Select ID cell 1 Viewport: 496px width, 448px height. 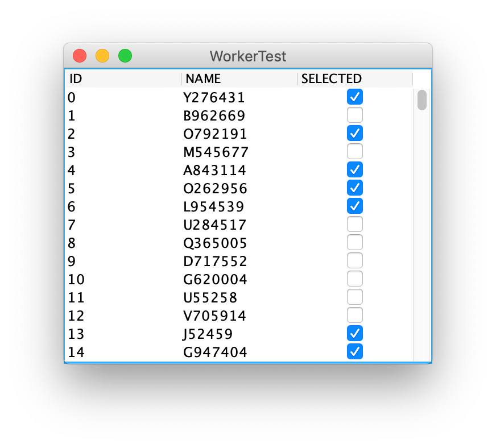pyautogui.click(x=123, y=115)
